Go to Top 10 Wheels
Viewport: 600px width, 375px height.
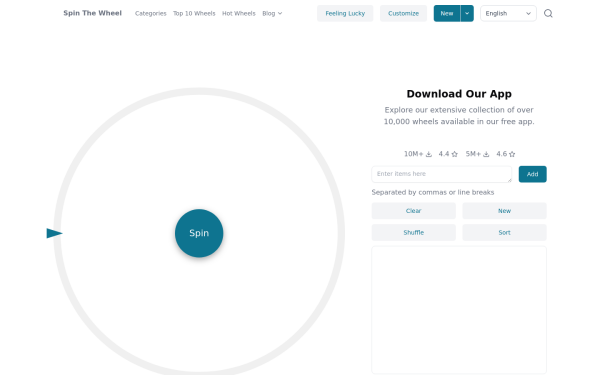click(194, 13)
